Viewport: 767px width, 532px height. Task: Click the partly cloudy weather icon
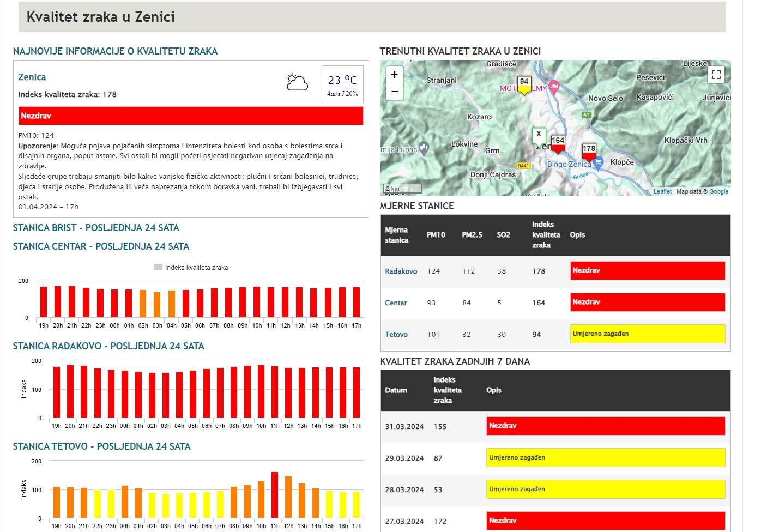click(x=297, y=83)
